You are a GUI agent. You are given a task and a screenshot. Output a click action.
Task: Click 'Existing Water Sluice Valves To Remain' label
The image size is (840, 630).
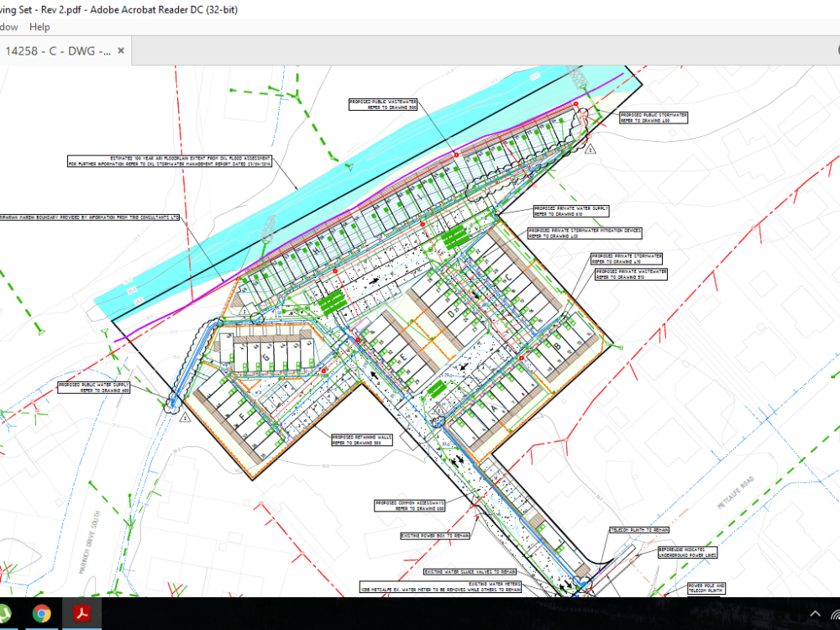click(x=470, y=571)
